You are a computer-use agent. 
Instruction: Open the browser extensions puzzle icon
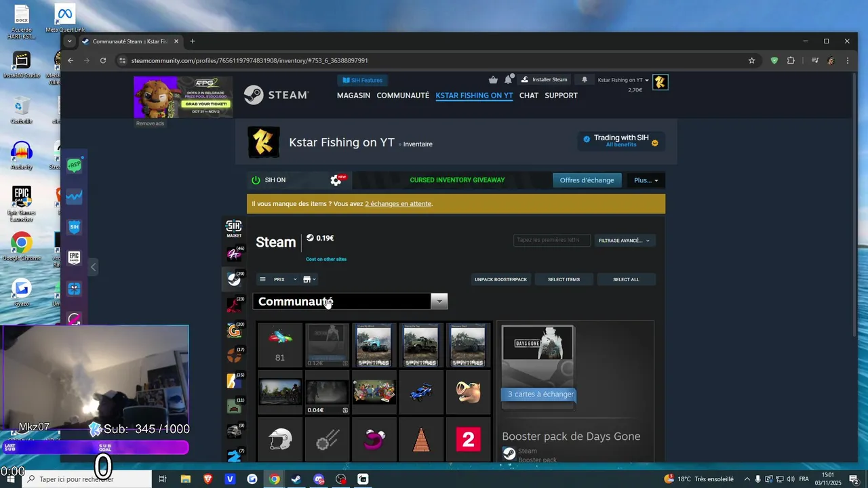coord(791,60)
